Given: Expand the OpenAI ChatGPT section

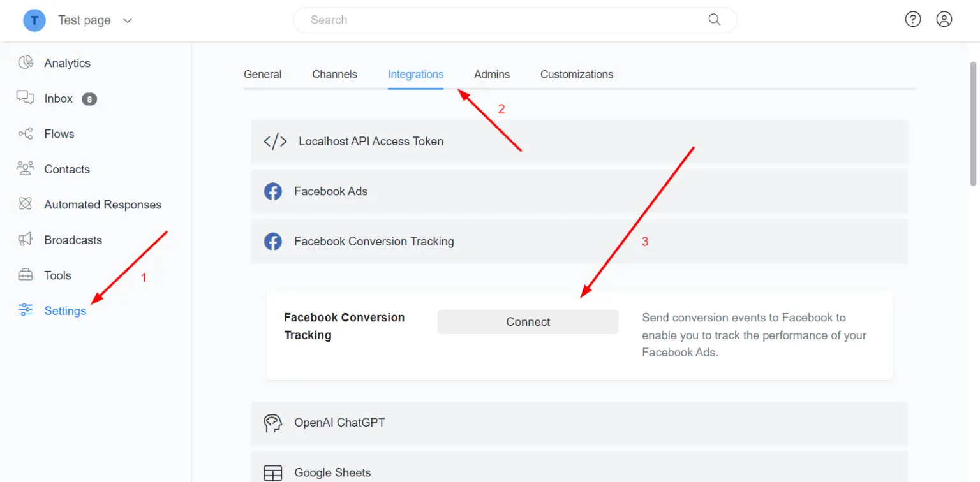Looking at the screenshot, I should (x=579, y=423).
